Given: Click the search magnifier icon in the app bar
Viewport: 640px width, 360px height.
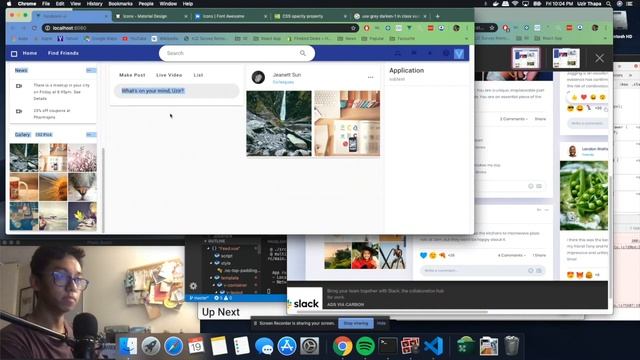Looking at the screenshot, I should click(x=302, y=53).
